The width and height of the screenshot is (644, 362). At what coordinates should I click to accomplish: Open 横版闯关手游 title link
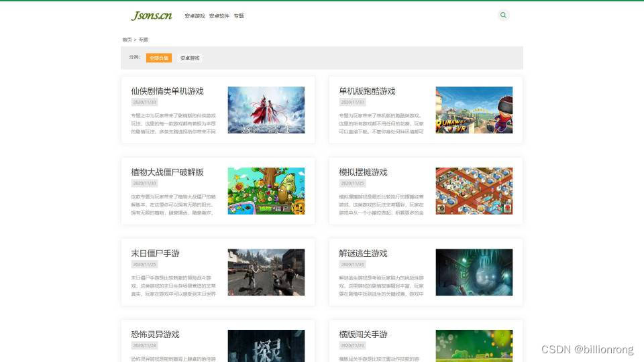363,335
